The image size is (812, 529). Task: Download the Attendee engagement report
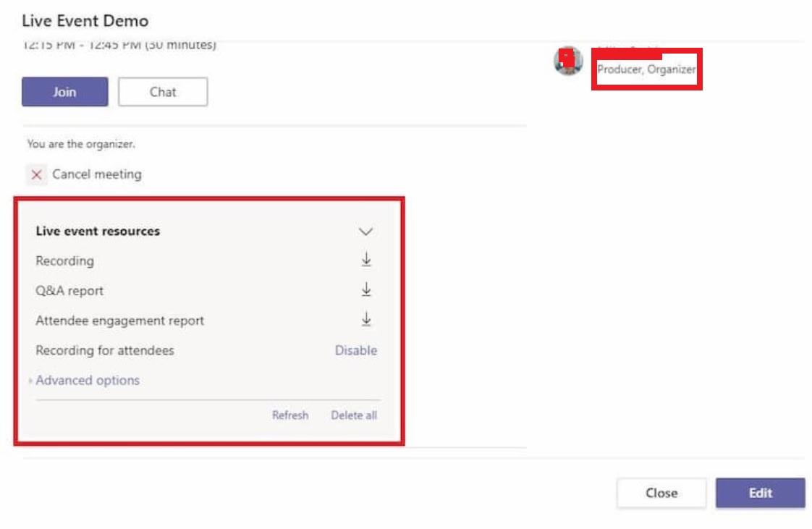(x=366, y=319)
